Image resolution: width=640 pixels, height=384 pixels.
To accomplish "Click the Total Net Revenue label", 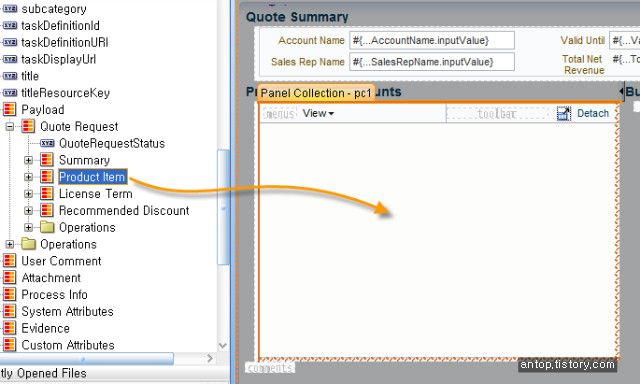I will click(583, 64).
